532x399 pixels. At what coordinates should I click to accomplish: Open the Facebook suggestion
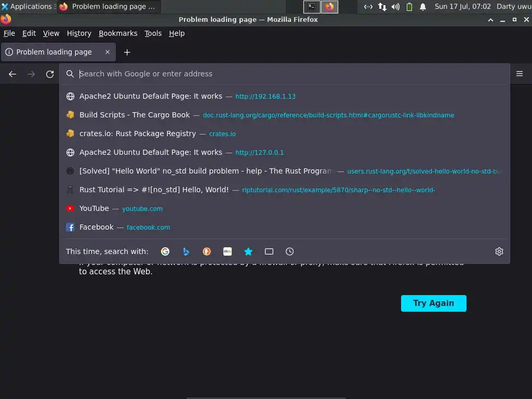click(284, 227)
